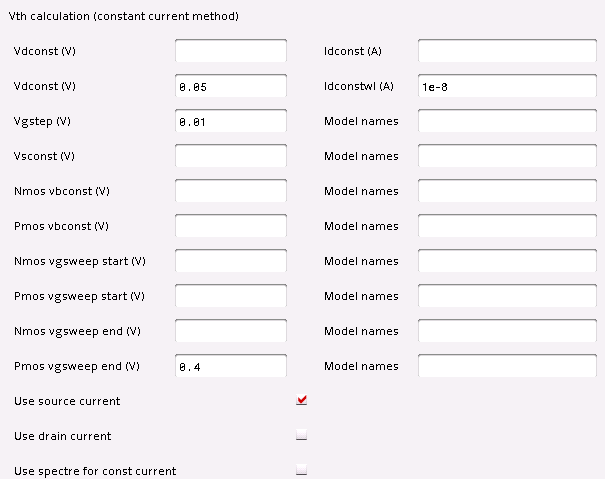
Task: Click the Nmos vgsweep start input
Action: [x=231, y=261]
